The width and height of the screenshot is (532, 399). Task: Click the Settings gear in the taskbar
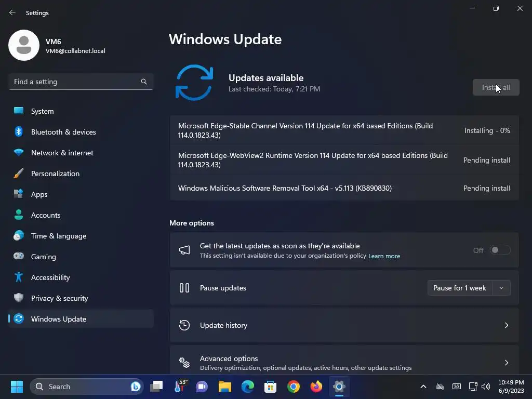point(339,387)
